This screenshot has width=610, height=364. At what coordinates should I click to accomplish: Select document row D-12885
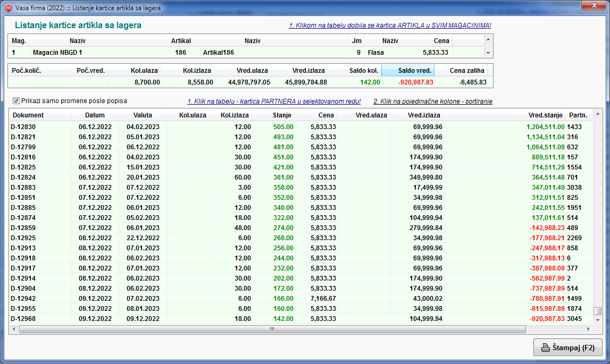click(300, 208)
